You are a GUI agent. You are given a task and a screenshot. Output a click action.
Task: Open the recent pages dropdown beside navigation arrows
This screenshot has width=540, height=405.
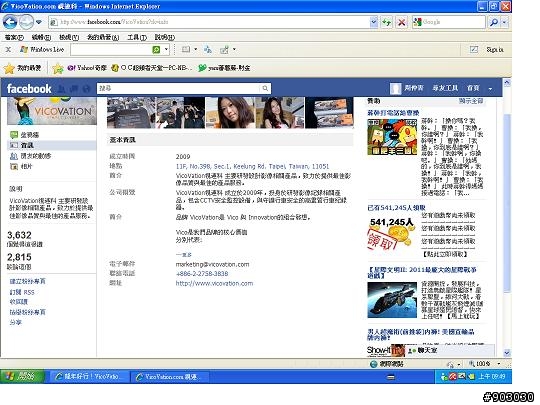pyautogui.click(x=39, y=22)
